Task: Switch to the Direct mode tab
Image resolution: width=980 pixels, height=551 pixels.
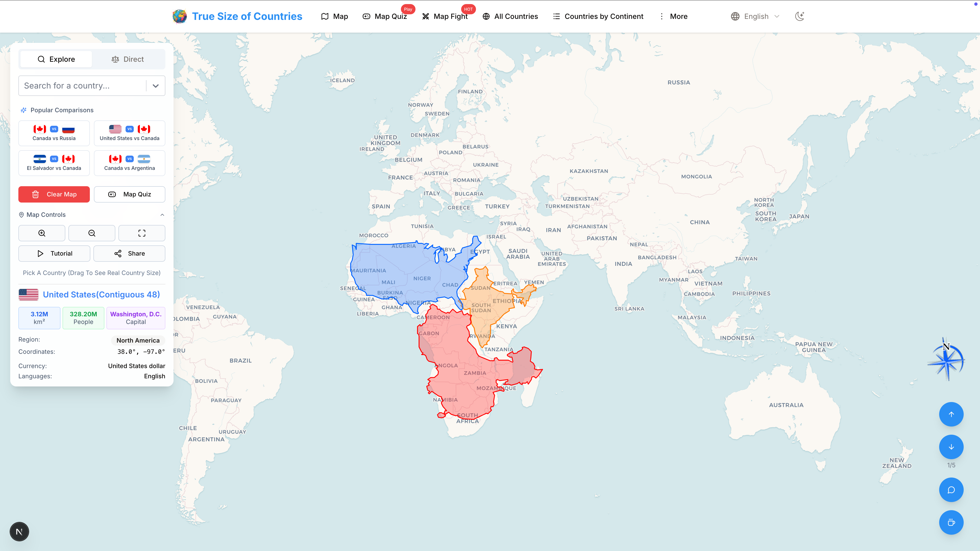Action: 128,59
